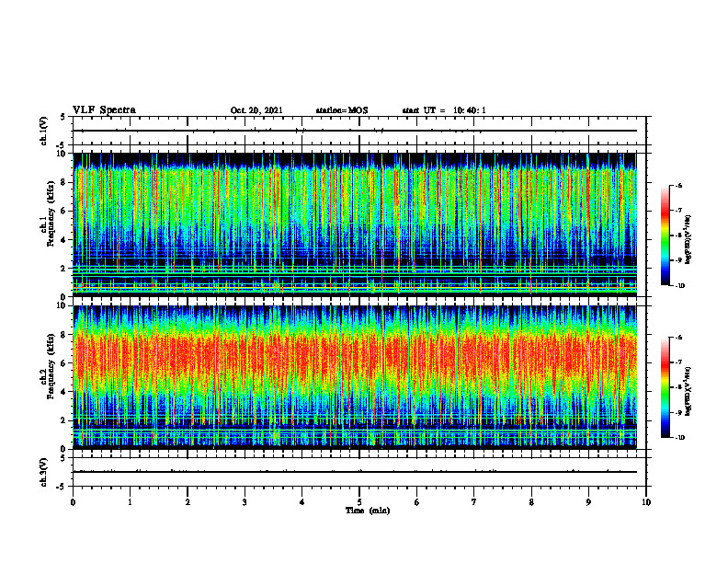Click the "ch.1(V)" waveform axis label
The height and width of the screenshot is (563, 728).
click(43, 131)
